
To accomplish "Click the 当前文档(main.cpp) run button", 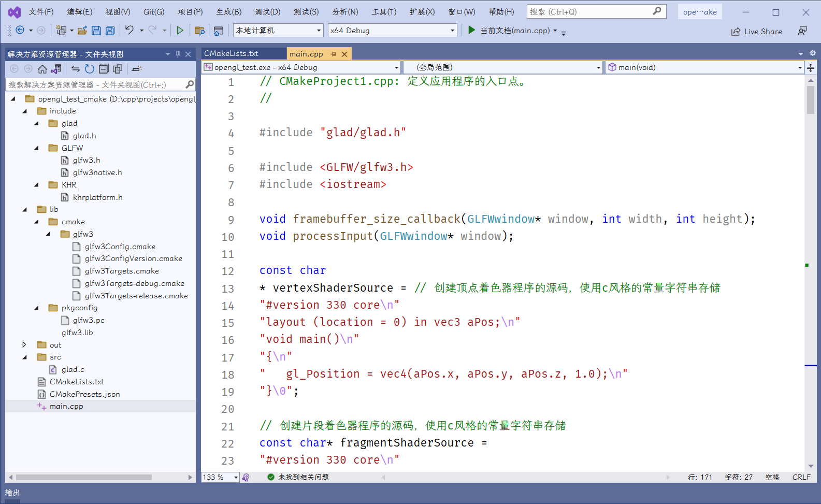I will (x=510, y=31).
